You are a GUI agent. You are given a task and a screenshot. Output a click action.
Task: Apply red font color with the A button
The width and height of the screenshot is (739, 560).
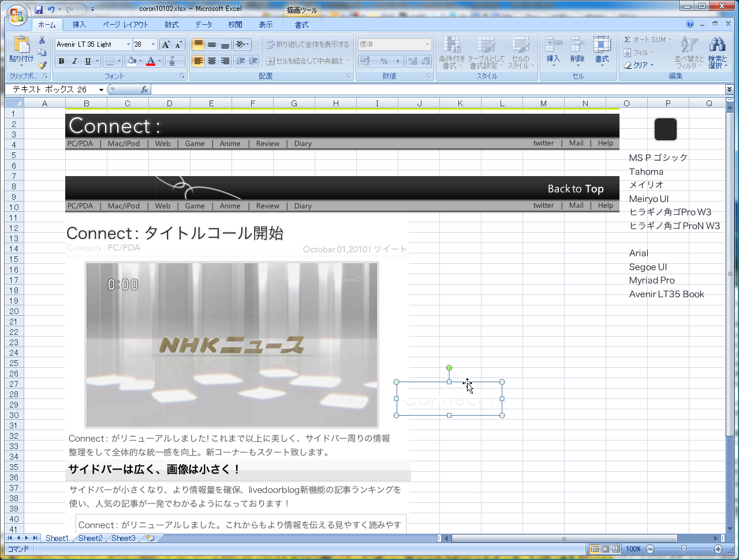151,61
